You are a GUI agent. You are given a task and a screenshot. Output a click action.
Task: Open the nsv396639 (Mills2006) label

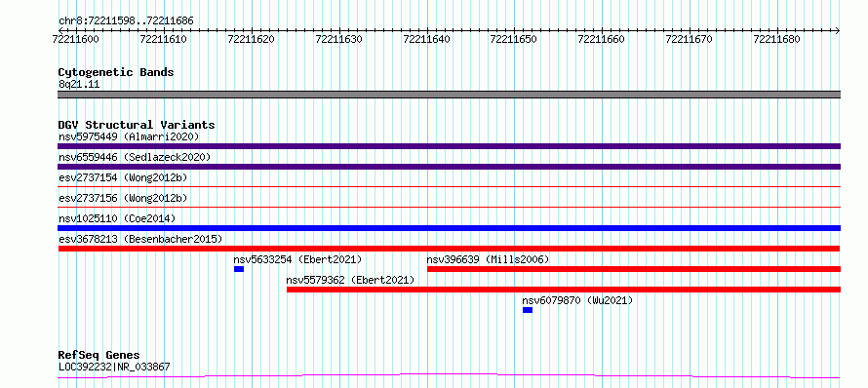(x=488, y=259)
